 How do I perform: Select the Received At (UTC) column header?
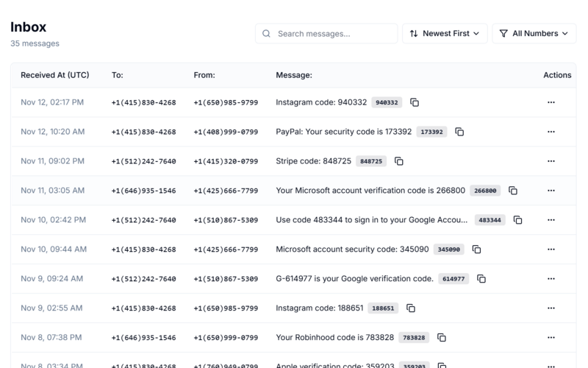[x=54, y=75]
